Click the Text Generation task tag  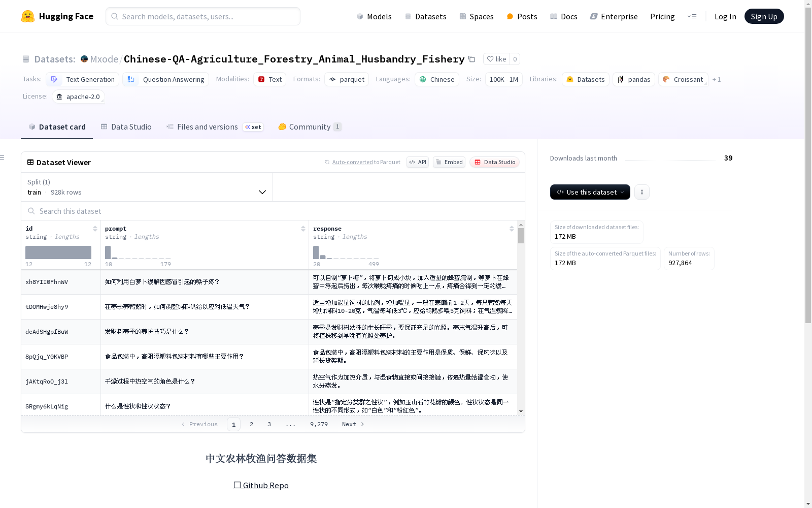click(x=83, y=79)
